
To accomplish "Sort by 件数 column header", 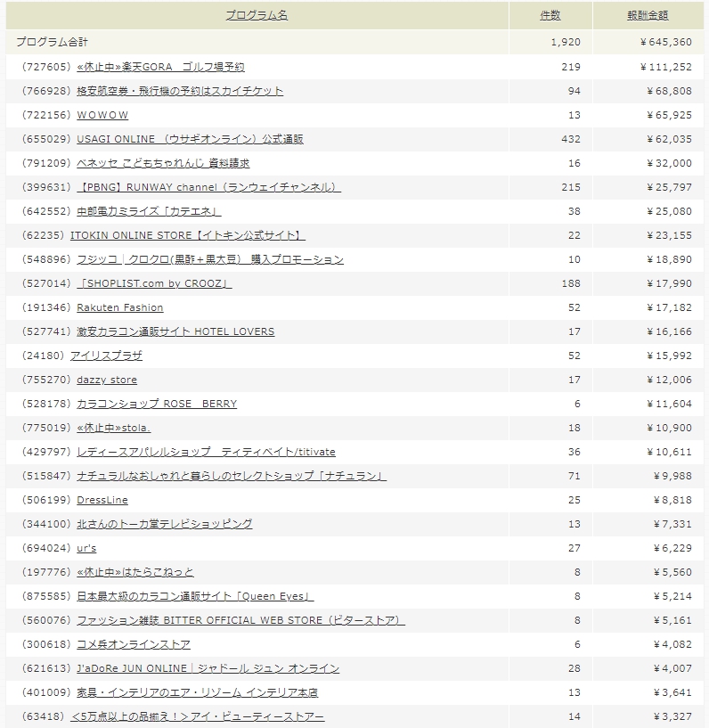I will 550,15.
